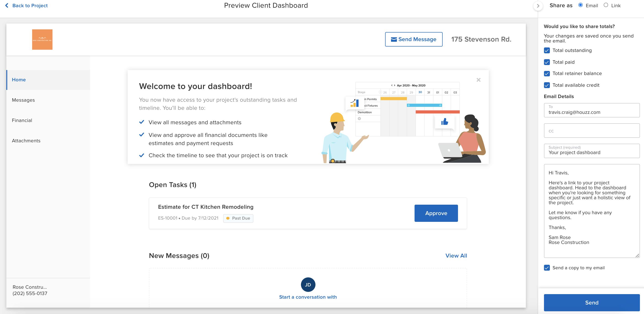Image resolution: width=644 pixels, height=314 pixels.
Task: Click the CC input field
Action: (x=591, y=131)
